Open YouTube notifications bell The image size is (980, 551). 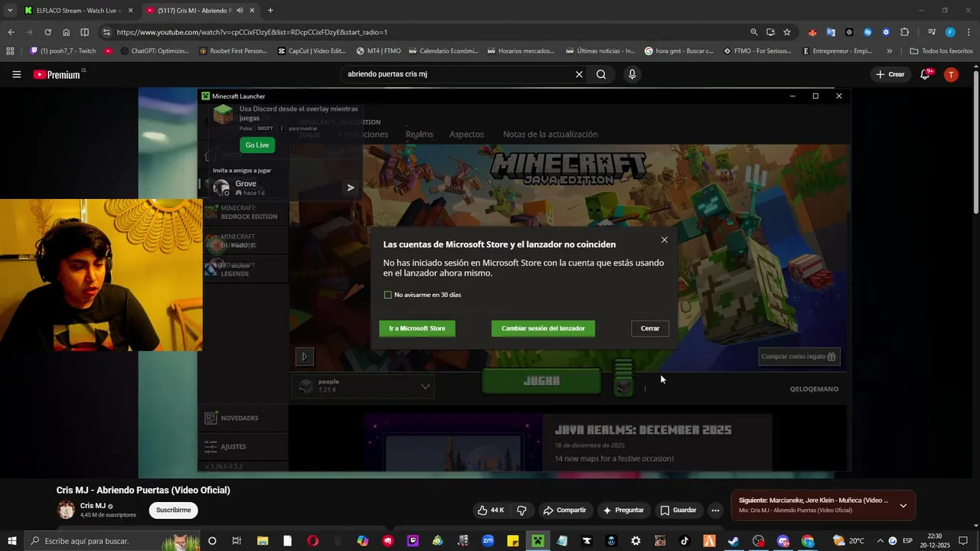[925, 74]
